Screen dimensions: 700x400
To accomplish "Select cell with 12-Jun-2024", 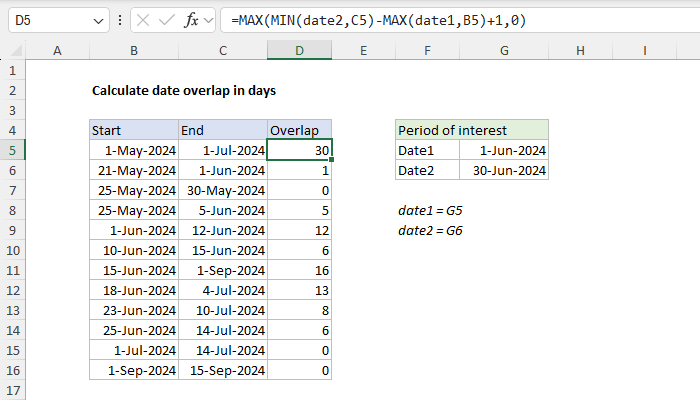I will pos(223,231).
